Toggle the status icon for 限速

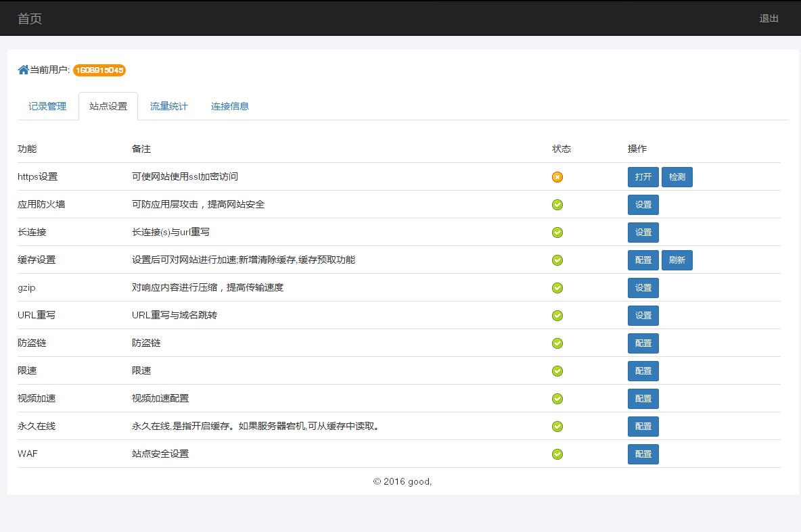pyautogui.click(x=557, y=370)
